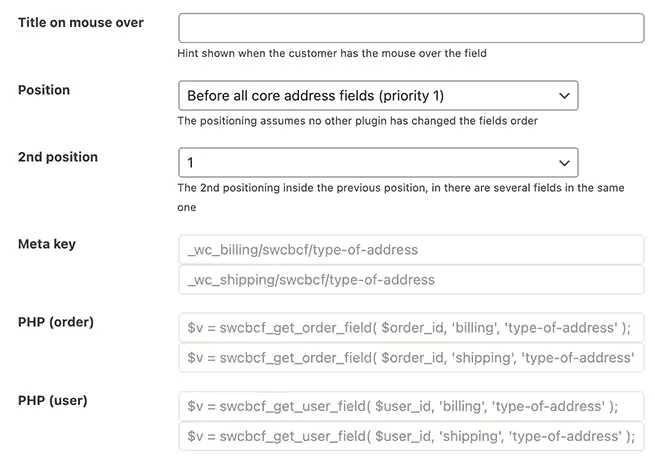Image resolution: width=655 pixels, height=464 pixels.
Task: Click the note about plugin fields order
Action: pos(358,121)
